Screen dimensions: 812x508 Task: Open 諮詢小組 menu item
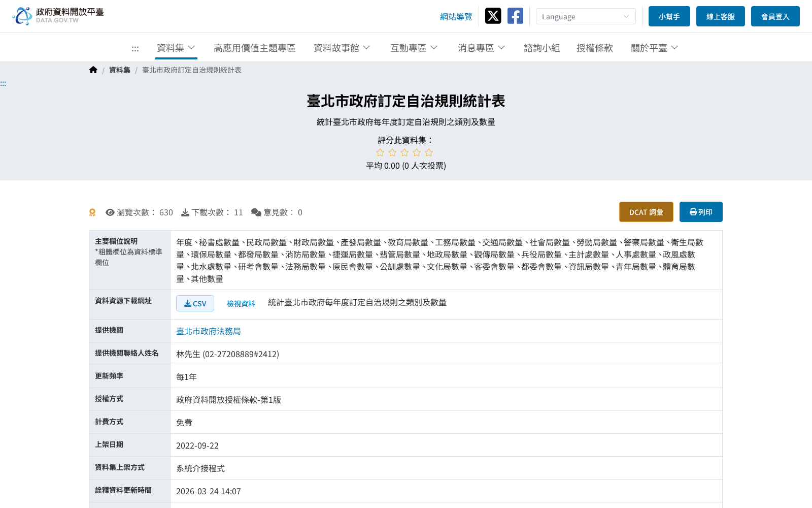click(x=542, y=48)
